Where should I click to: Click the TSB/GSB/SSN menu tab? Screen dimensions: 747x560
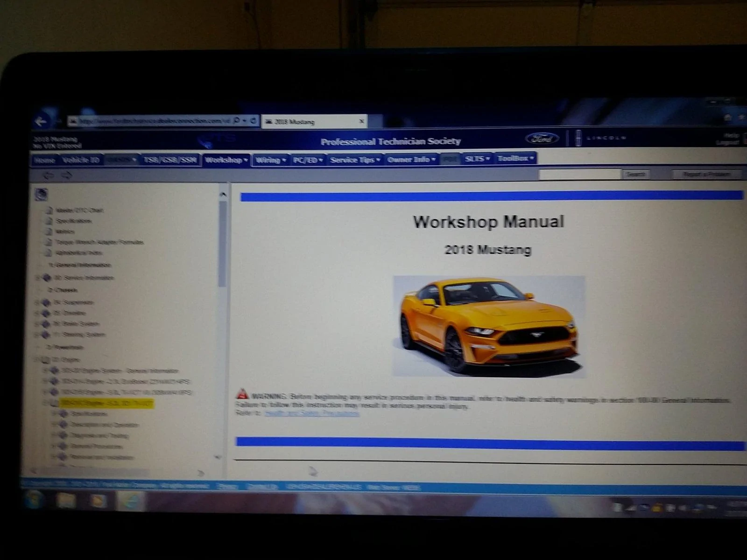pos(170,160)
